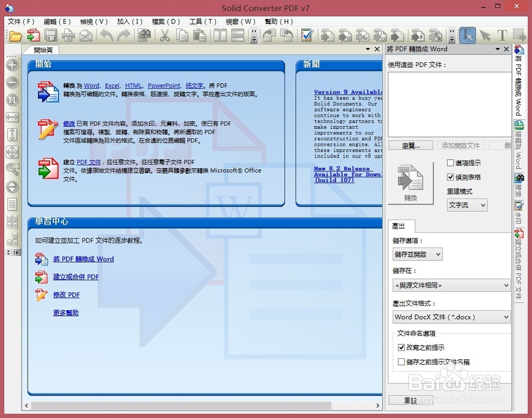This screenshot has height=418, width=532.
Task: Click the Redo arrow icon
Action: (x=123, y=35)
